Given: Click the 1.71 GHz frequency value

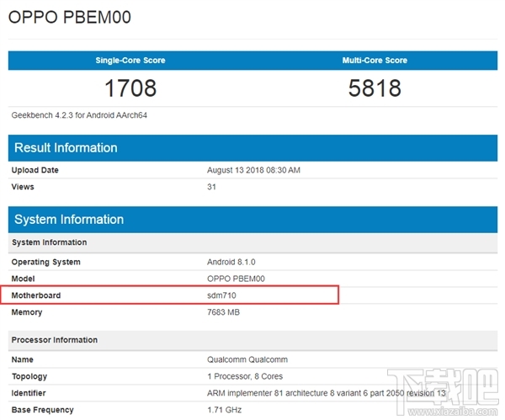Looking at the screenshot, I should click(x=224, y=410).
